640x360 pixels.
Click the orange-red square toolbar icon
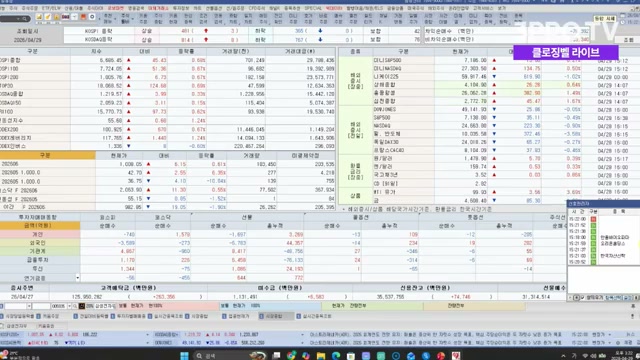(83, 17)
